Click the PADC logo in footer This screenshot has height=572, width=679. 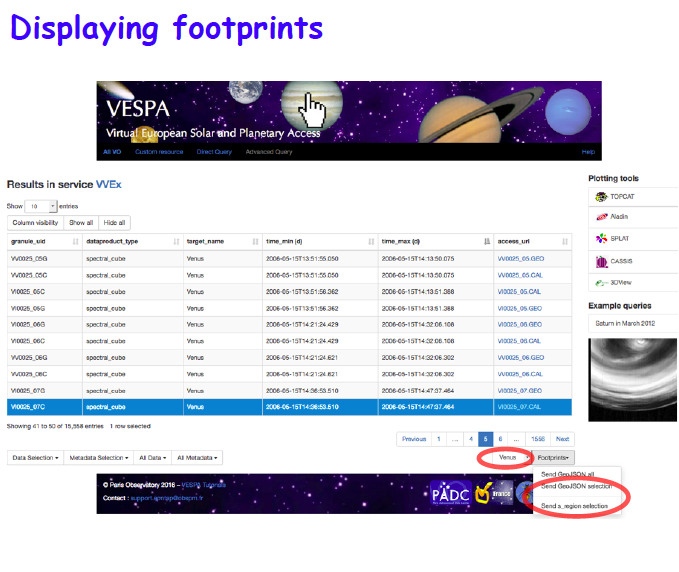(450, 493)
